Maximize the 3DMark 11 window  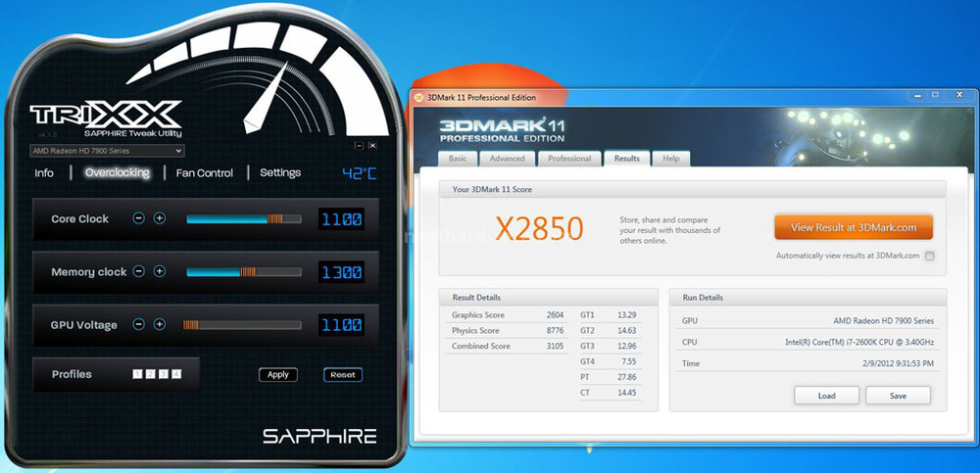click(x=935, y=95)
